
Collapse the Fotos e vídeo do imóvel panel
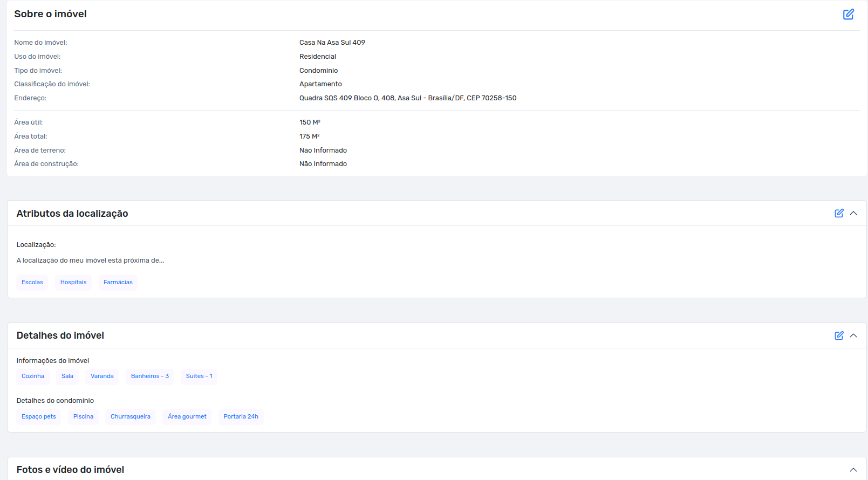853,470
